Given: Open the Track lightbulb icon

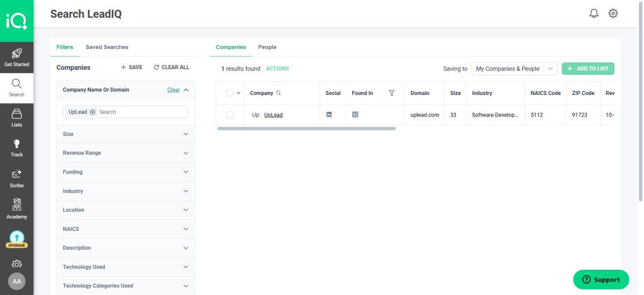Looking at the screenshot, I should click(16, 144).
